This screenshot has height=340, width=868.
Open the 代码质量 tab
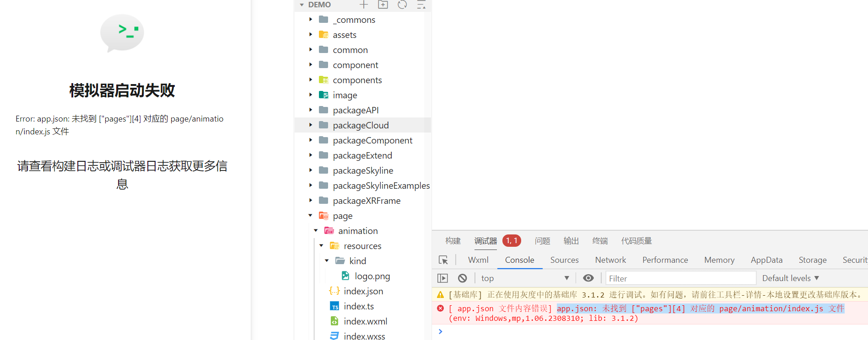(x=636, y=241)
